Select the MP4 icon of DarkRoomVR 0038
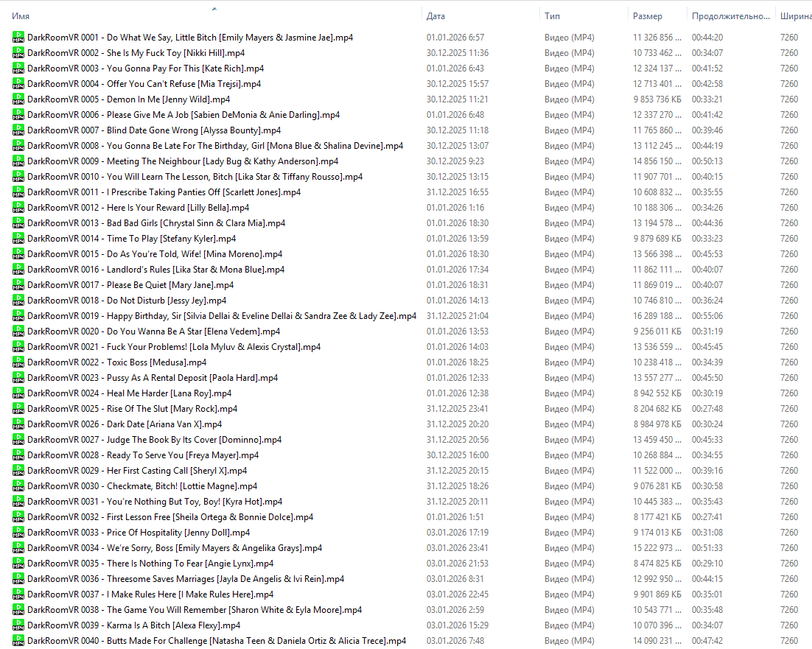This screenshot has width=812, height=649. point(18,610)
